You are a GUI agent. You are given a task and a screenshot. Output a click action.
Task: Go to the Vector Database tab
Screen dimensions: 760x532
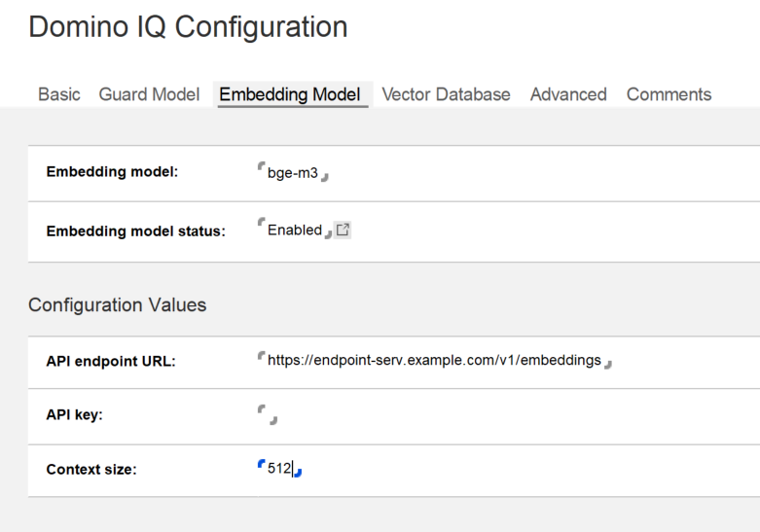coord(446,94)
